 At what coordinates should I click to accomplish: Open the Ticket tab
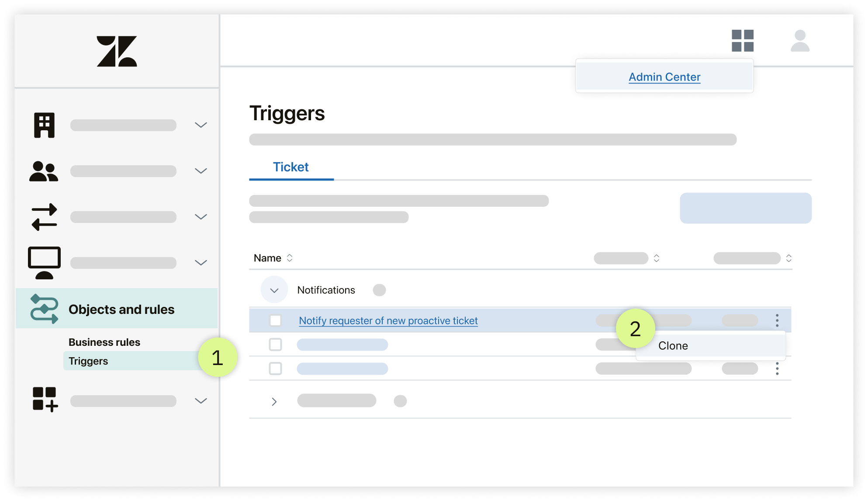291,167
